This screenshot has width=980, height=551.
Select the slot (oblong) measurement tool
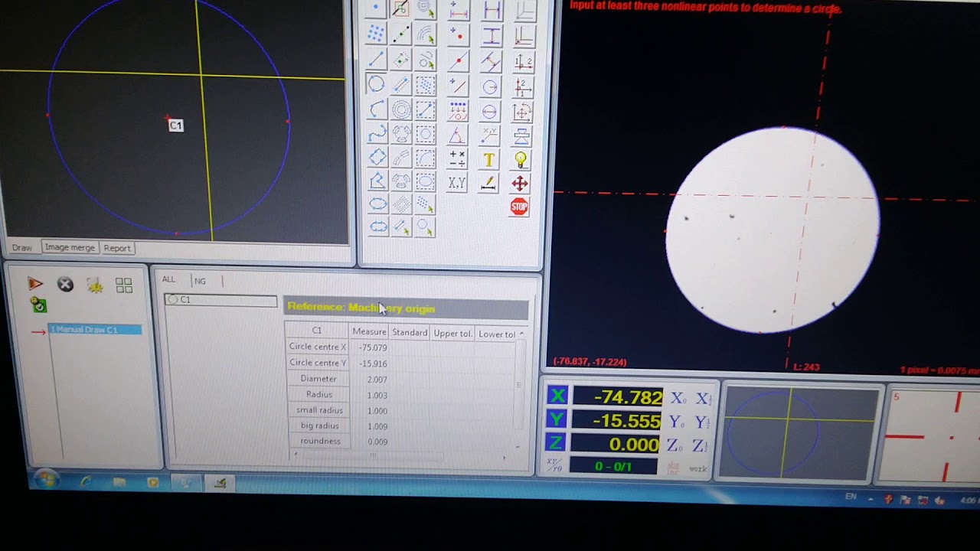(x=378, y=227)
